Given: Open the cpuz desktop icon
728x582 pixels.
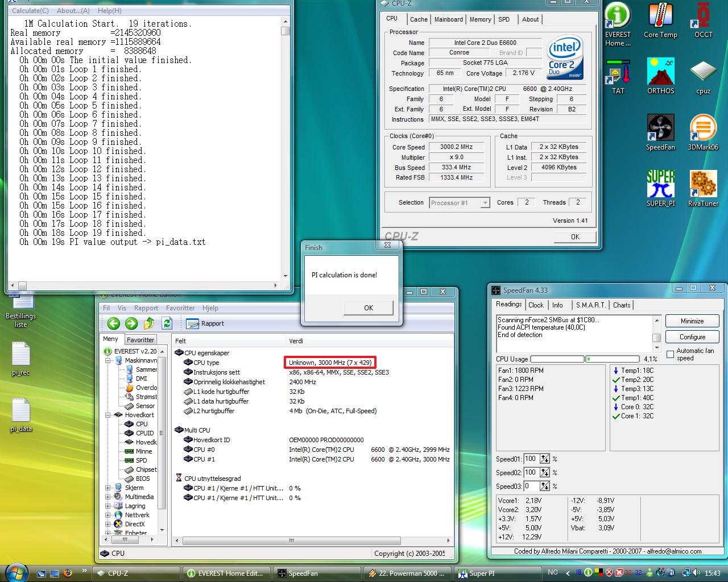Looking at the screenshot, I should (x=703, y=76).
